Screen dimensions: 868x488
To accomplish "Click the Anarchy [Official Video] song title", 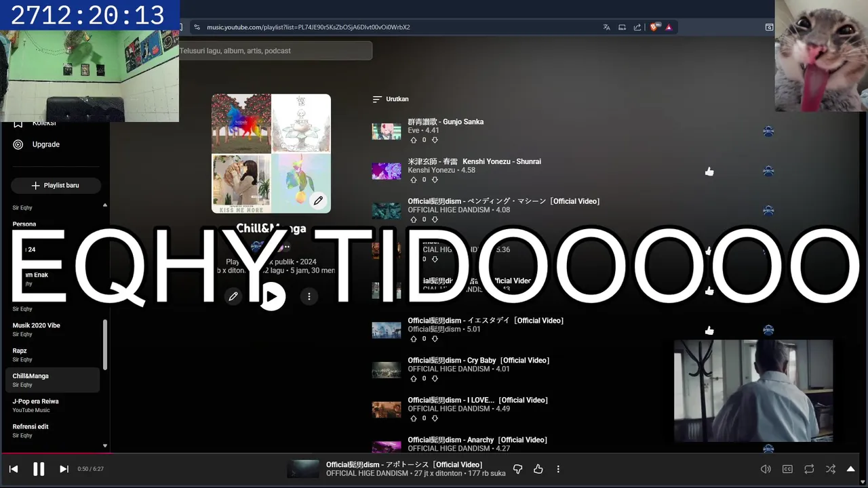I will point(477,440).
